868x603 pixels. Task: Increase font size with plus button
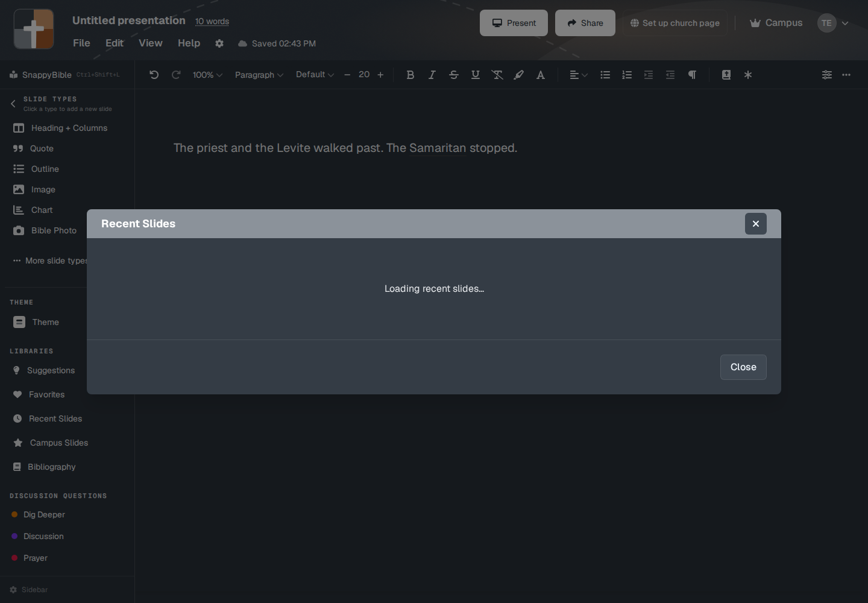[380, 75]
